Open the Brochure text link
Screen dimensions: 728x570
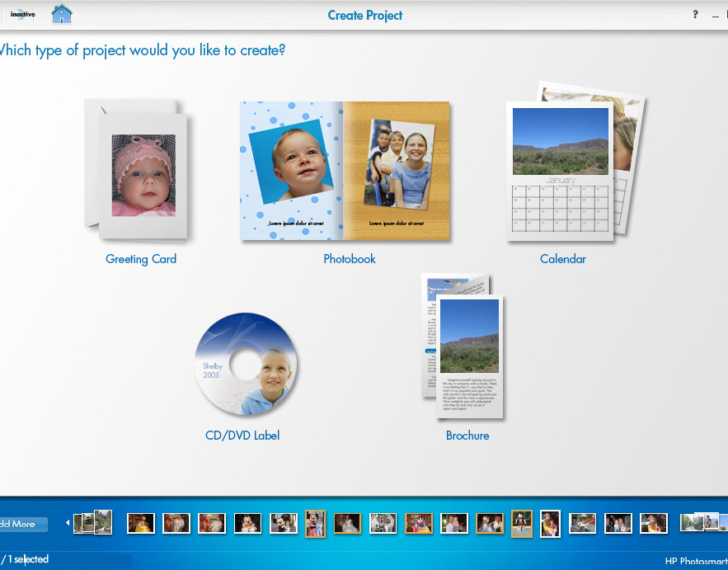[x=467, y=436]
